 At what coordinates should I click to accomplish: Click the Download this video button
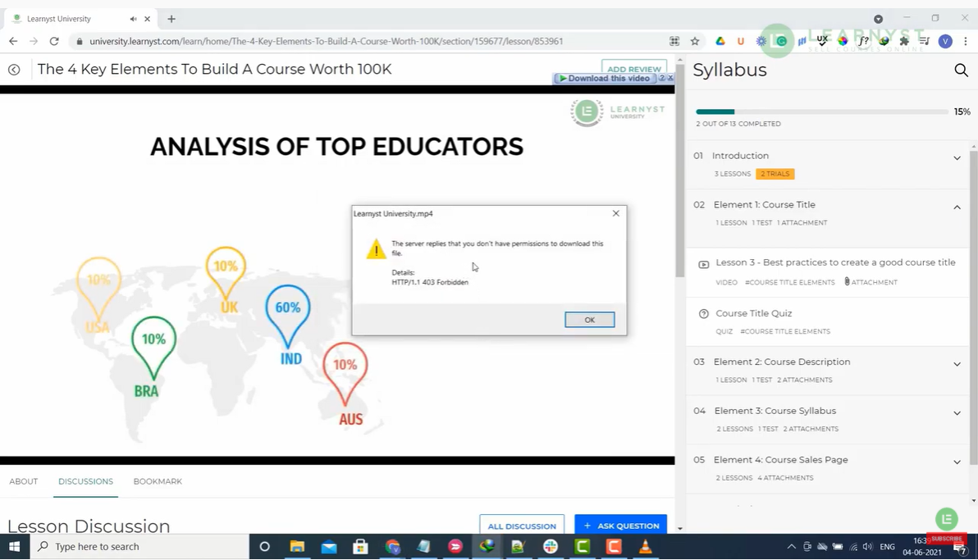click(x=606, y=79)
